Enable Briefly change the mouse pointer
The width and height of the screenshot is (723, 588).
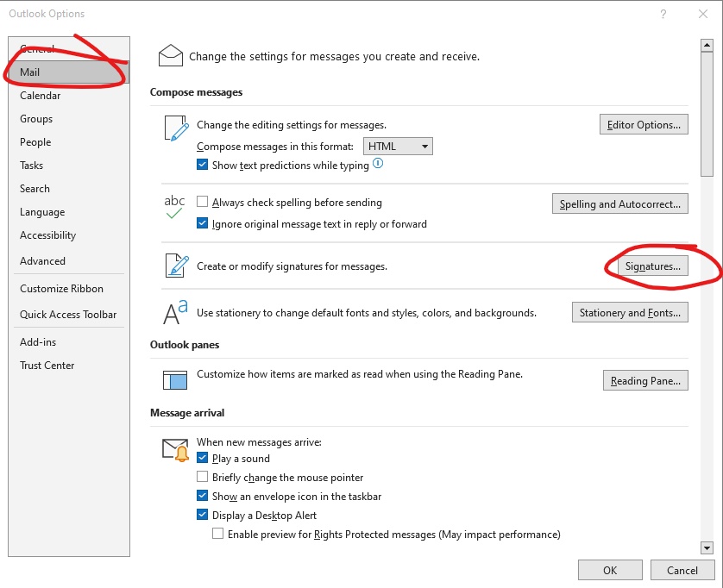pos(202,477)
